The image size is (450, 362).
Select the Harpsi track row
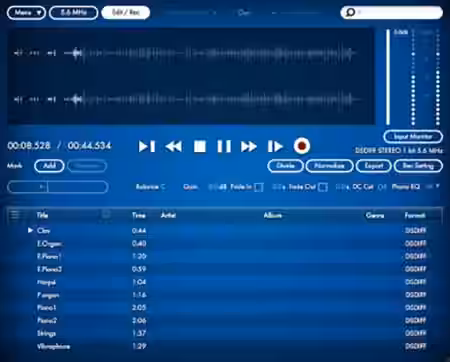pos(225,282)
